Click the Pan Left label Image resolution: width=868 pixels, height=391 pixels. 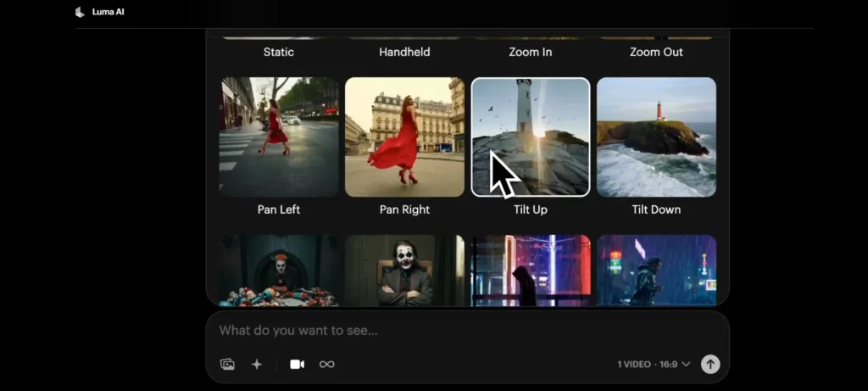[278, 209]
